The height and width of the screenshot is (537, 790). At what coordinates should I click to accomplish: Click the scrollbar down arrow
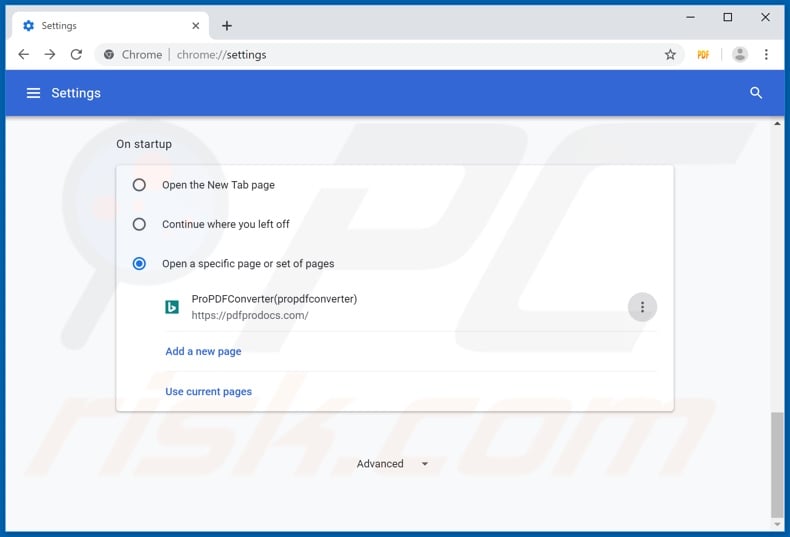[x=777, y=524]
